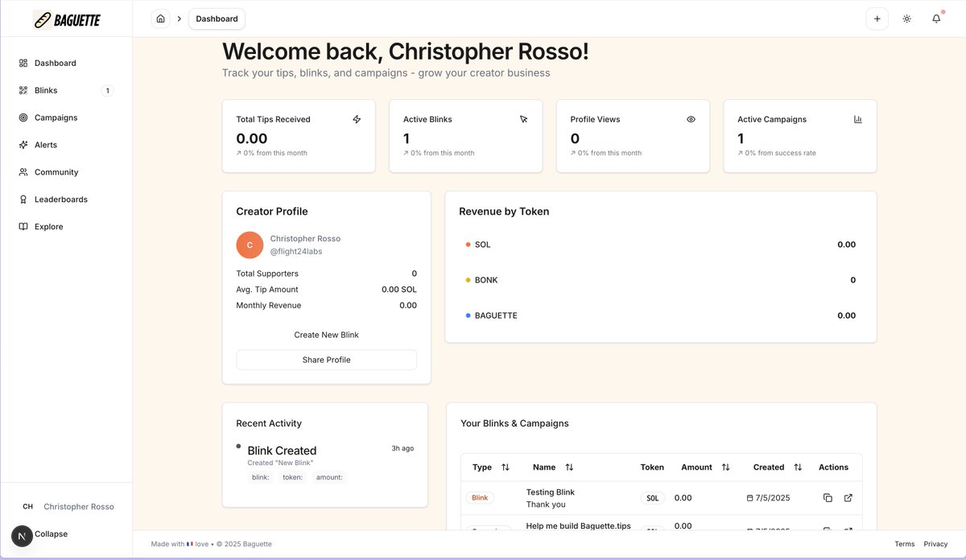
Task: Open the Dashboard breadcrumb
Action: tap(217, 19)
